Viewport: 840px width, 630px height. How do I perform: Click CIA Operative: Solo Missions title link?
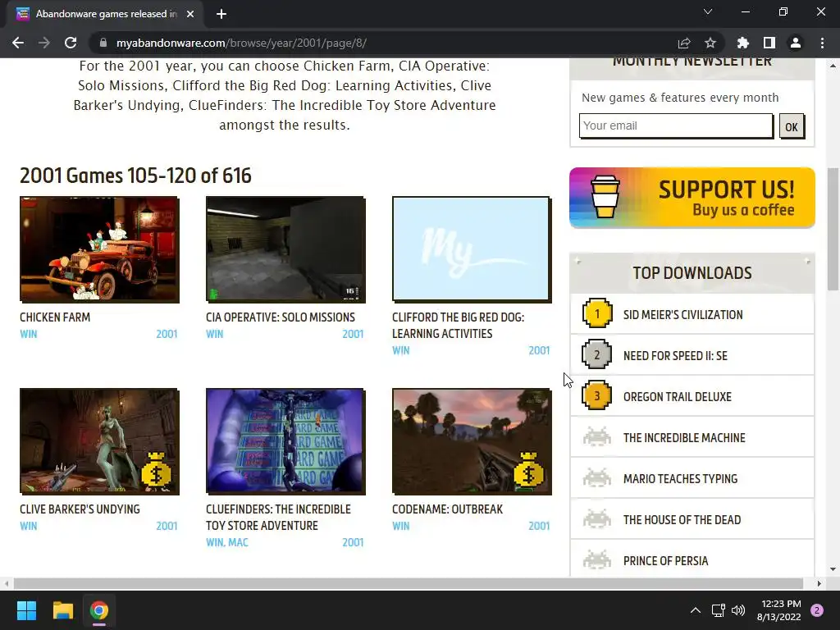tap(281, 317)
